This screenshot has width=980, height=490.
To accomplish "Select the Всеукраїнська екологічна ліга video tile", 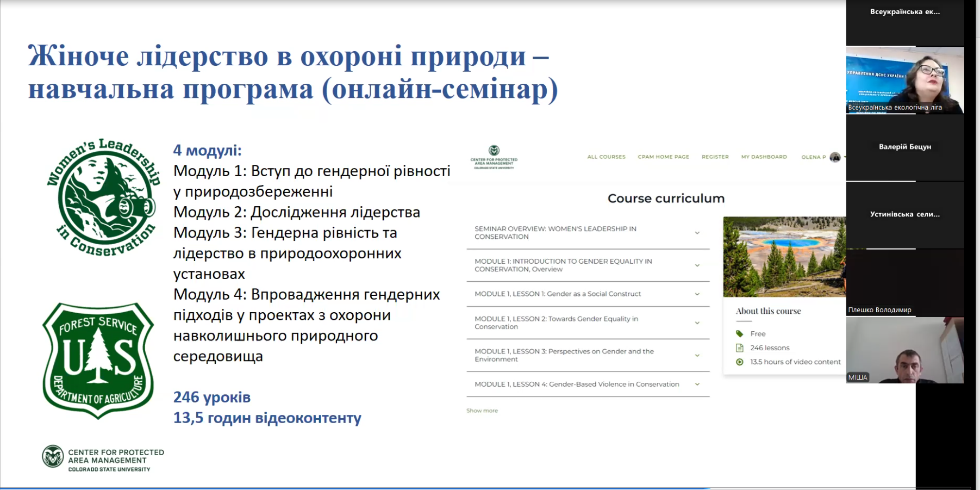I will pos(904,80).
